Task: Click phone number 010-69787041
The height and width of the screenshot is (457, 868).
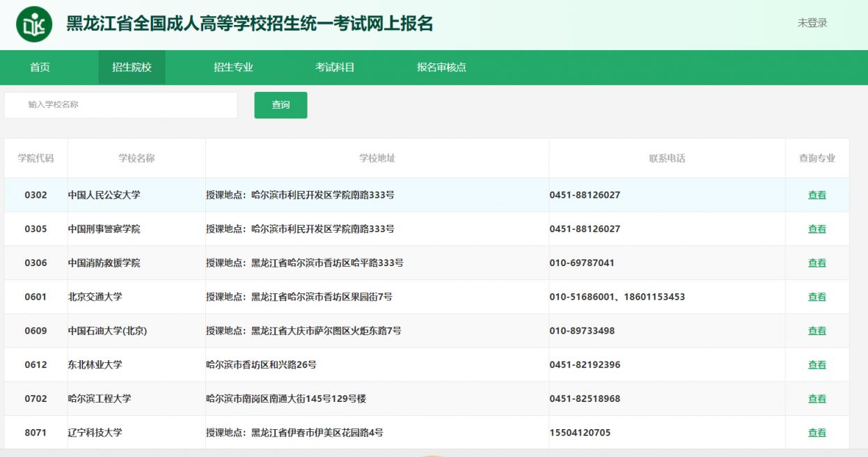Action: [x=582, y=263]
